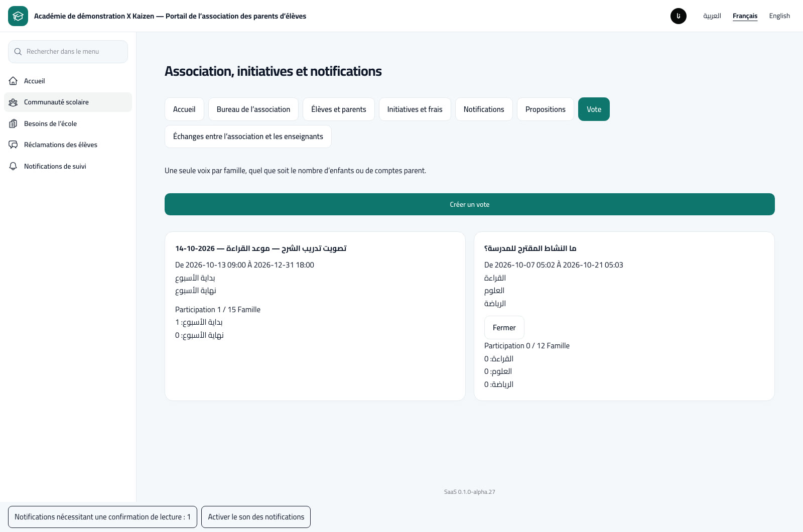Click the ما النشاط المقترح للمدرسة؟ vote title
Viewport: 803px width, 532px height.
[x=530, y=248]
